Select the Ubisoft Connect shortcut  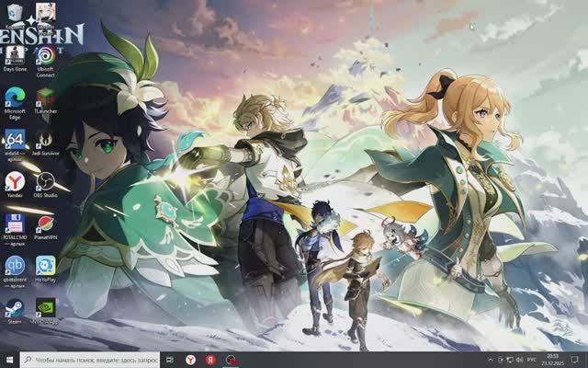(x=45, y=62)
